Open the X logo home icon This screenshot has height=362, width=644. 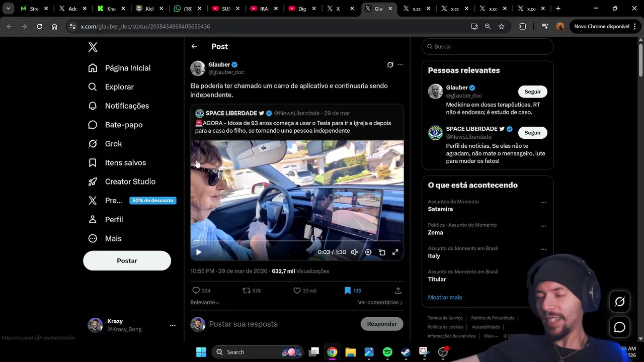click(93, 47)
